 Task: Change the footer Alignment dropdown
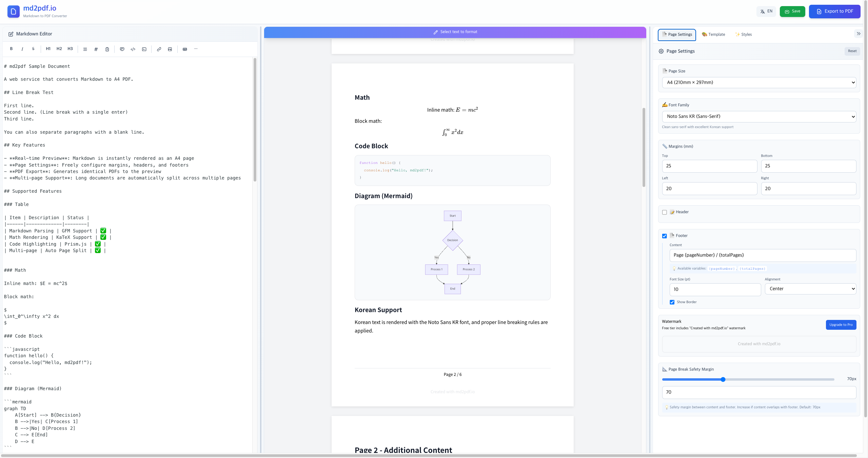810,289
